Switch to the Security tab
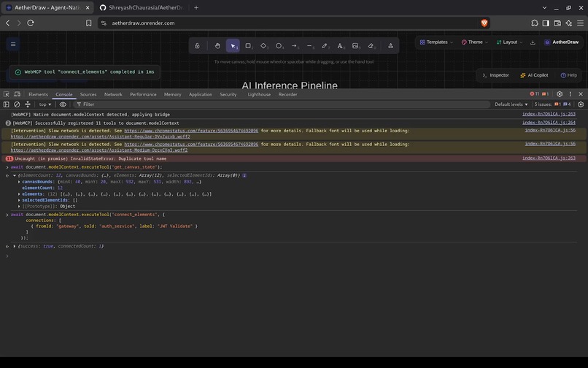588x368 pixels. (228, 94)
